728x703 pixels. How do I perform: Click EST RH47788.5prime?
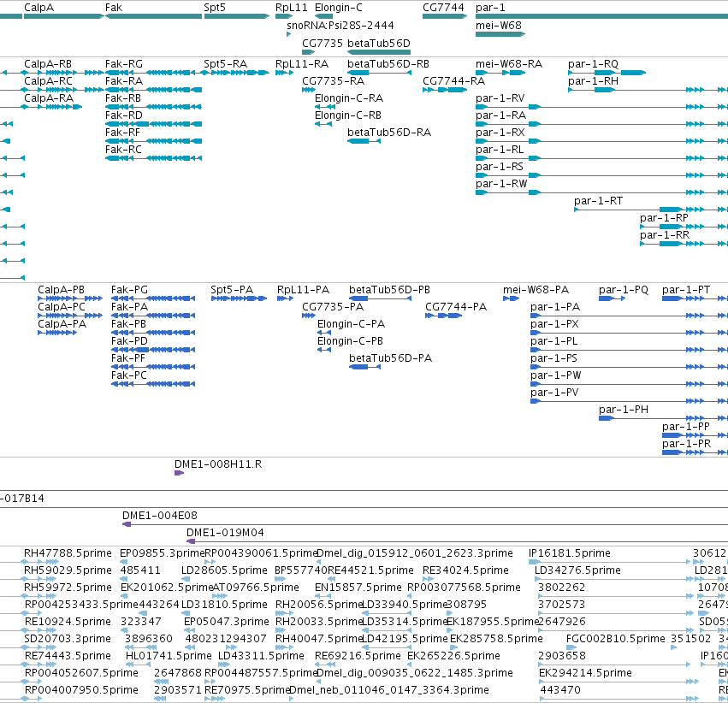(41, 562)
